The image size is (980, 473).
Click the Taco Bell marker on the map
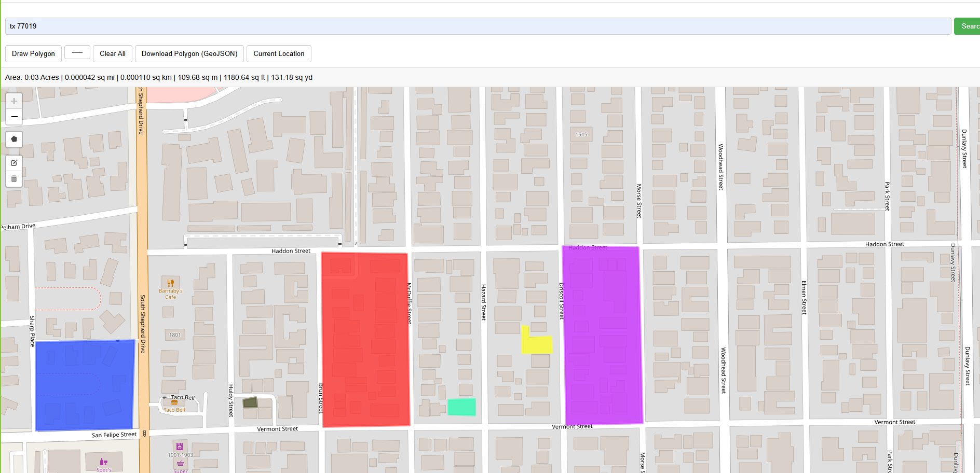coord(174,402)
